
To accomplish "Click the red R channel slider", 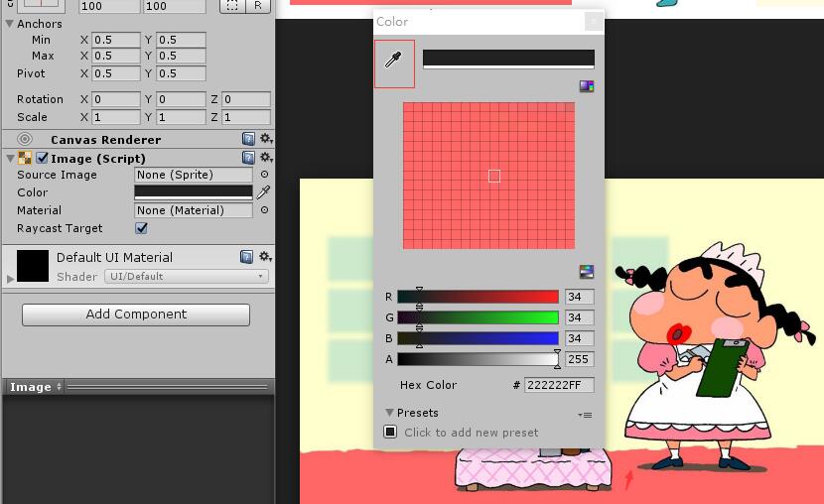I will (x=478, y=297).
